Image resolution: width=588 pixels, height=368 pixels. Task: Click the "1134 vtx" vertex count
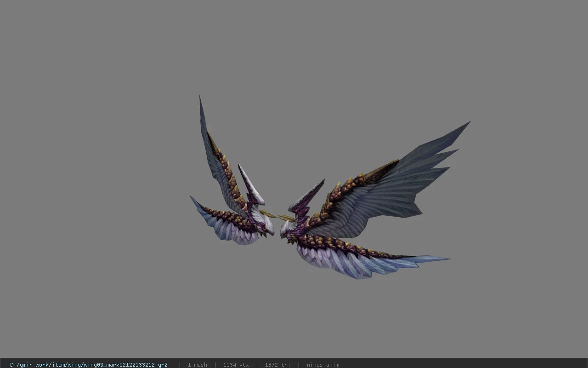click(236, 365)
